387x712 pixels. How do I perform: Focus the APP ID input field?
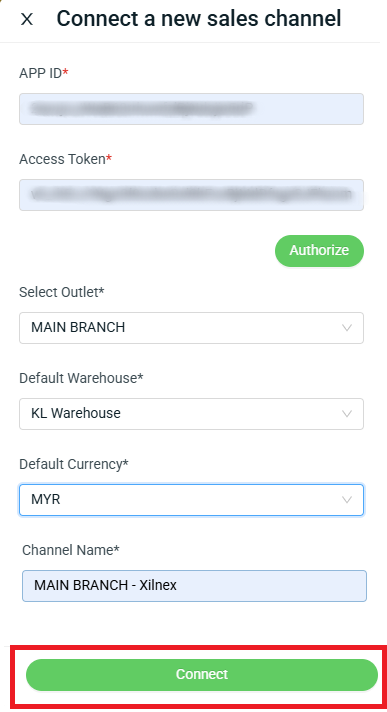click(x=191, y=109)
